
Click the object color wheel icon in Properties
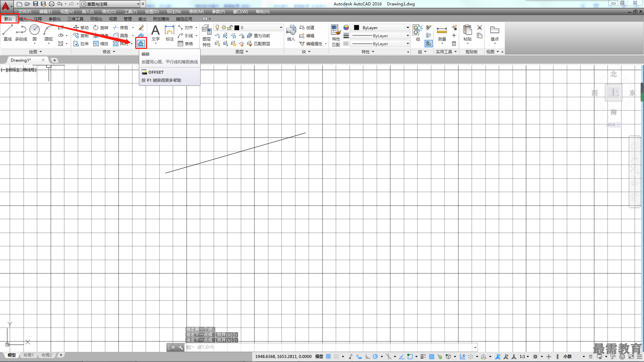[346, 27]
